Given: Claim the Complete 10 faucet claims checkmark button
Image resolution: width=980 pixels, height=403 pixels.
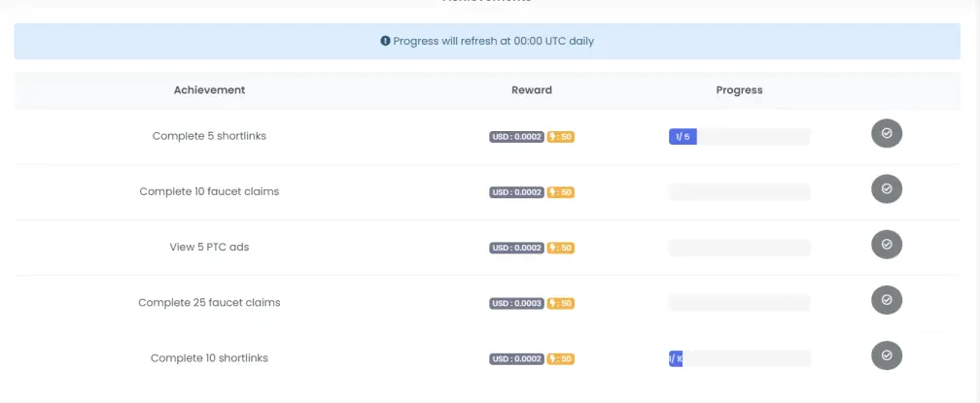Looking at the screenshot, I should (x=887, y=189).
